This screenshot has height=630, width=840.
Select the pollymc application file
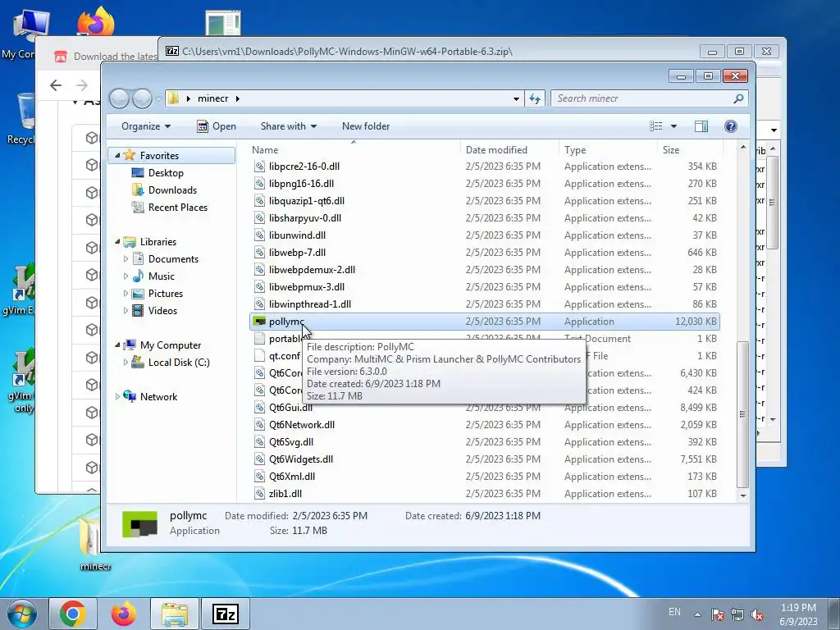point(485,322)
